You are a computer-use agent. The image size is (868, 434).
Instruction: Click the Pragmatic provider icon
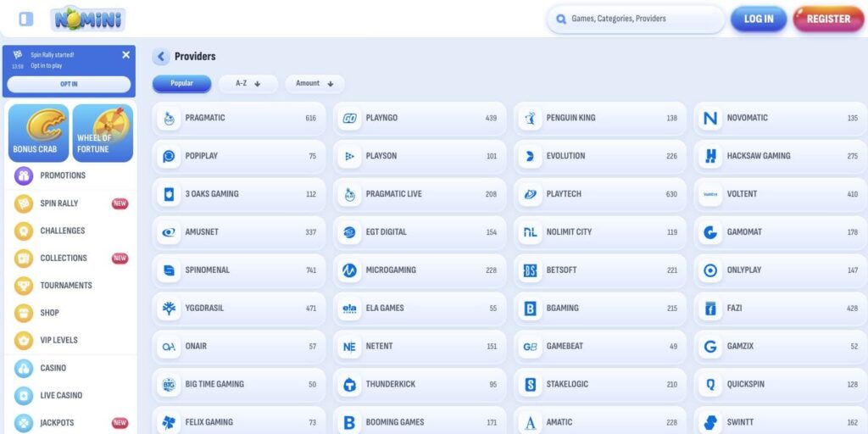tap(169, 118)
